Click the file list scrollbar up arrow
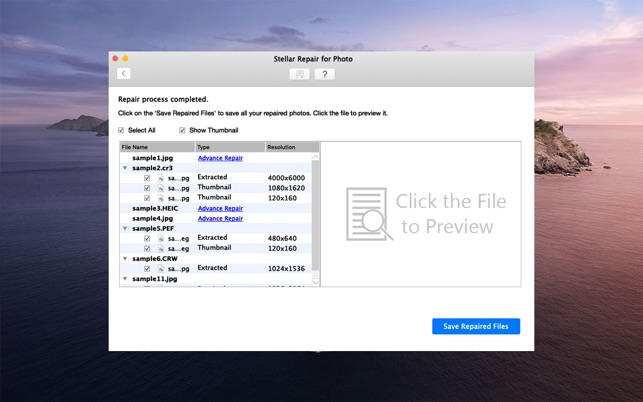 (315, 157)
